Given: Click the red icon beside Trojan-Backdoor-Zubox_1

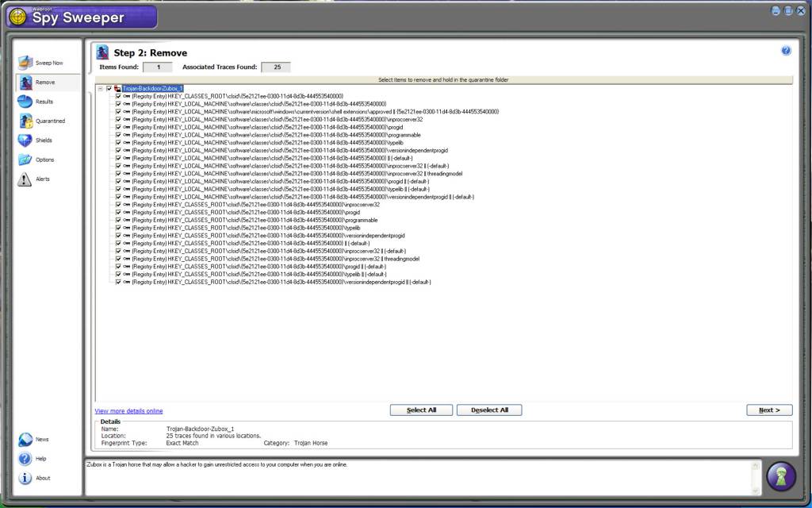Looking at the screenshot, I should coord(117,89).
